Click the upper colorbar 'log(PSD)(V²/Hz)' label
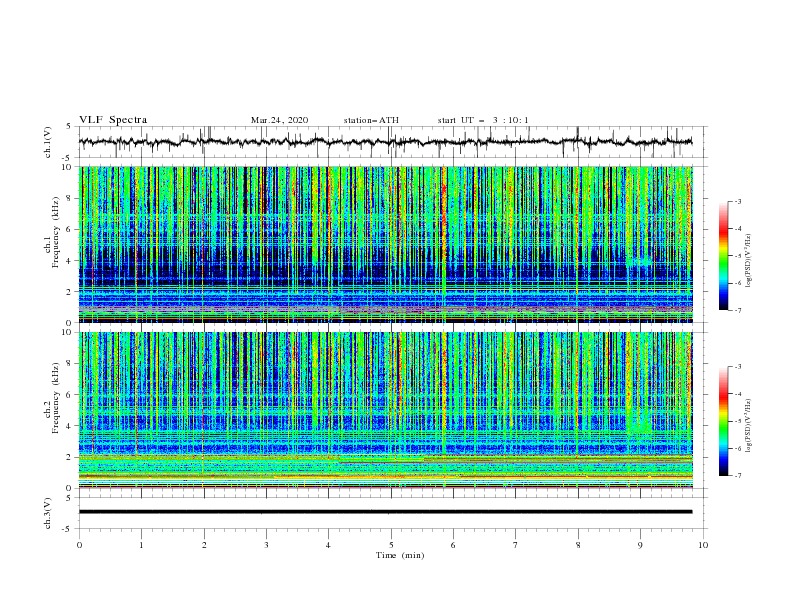 [x=748, y=261]
